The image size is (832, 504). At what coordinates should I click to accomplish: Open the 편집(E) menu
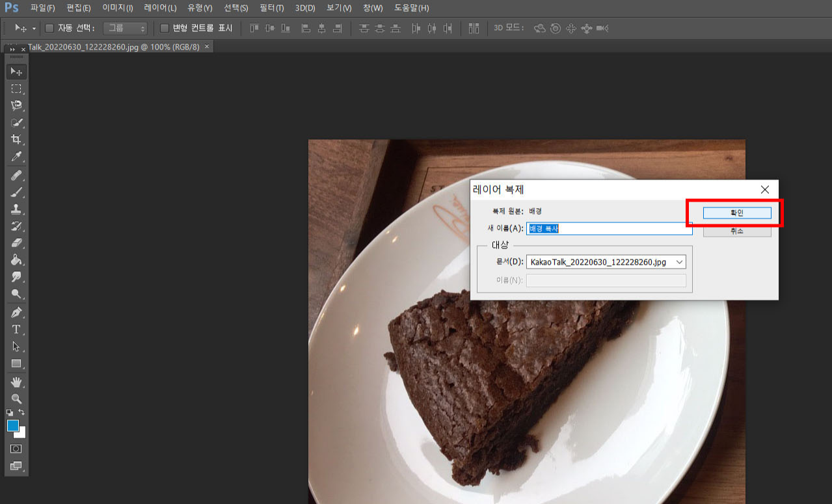coord(79,8)
